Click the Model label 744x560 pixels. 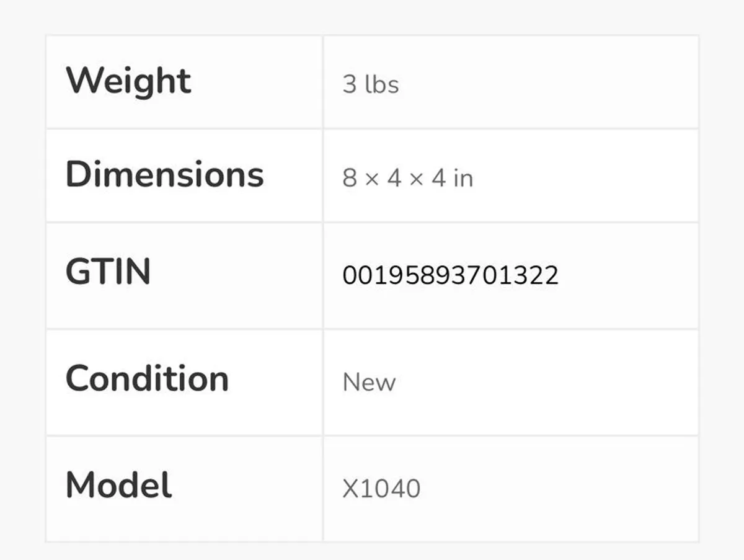[x=118, y=485]
